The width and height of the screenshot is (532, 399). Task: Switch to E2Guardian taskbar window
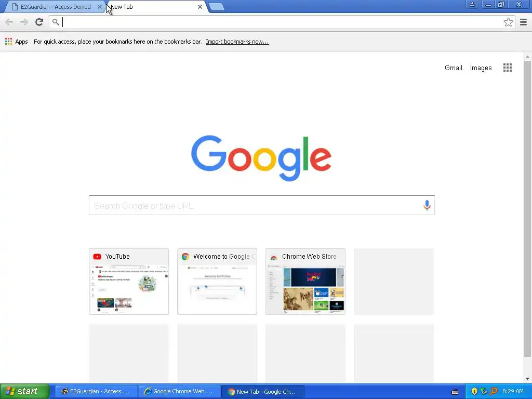coord(96,391)
